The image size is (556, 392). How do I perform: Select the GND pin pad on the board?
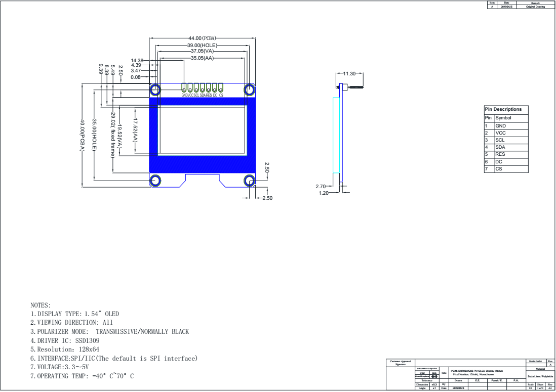tap(184, 88)
